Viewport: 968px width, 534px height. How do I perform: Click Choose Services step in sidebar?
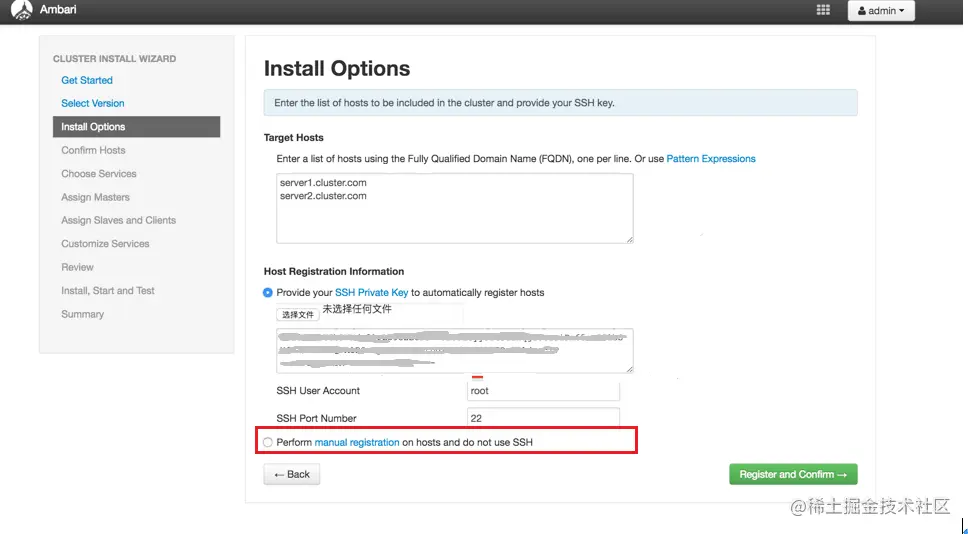98,174
